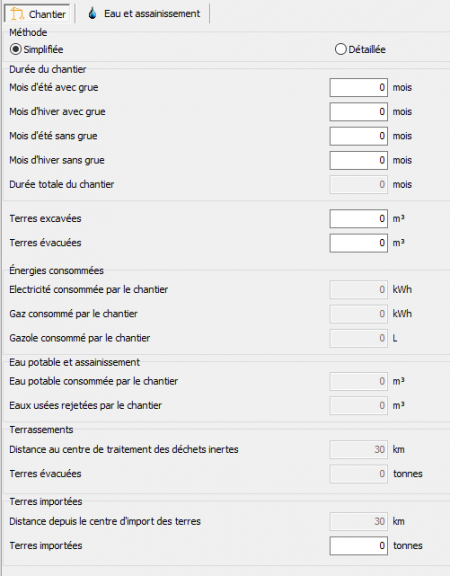Click the water drop icon for Eau et assainissement

pyautogui.click(x=93, y=14)
